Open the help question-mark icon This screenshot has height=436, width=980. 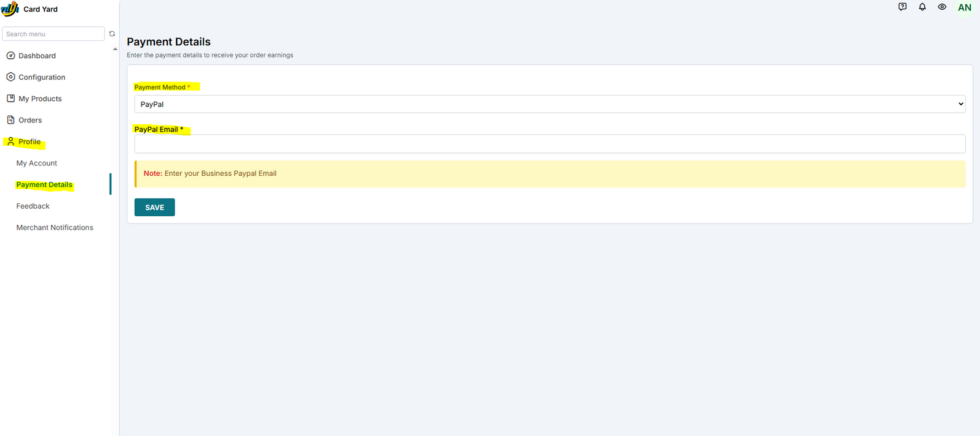pyautogui.click(x=902, y=7)
